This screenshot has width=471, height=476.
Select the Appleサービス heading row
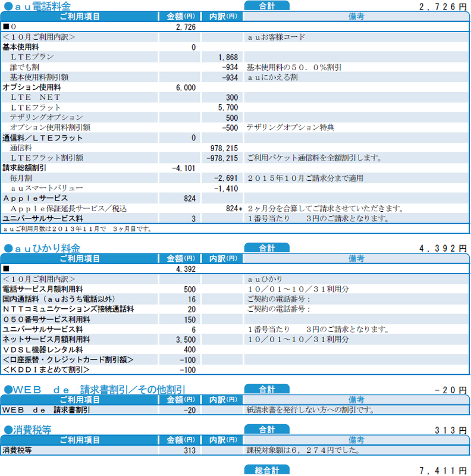coord(35,198)
